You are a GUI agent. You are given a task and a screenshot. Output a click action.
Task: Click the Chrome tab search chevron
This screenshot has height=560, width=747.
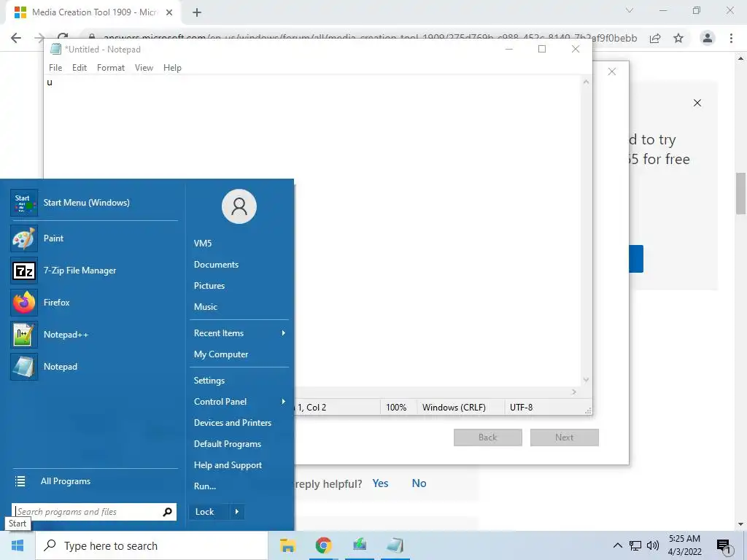pos(630,10)
